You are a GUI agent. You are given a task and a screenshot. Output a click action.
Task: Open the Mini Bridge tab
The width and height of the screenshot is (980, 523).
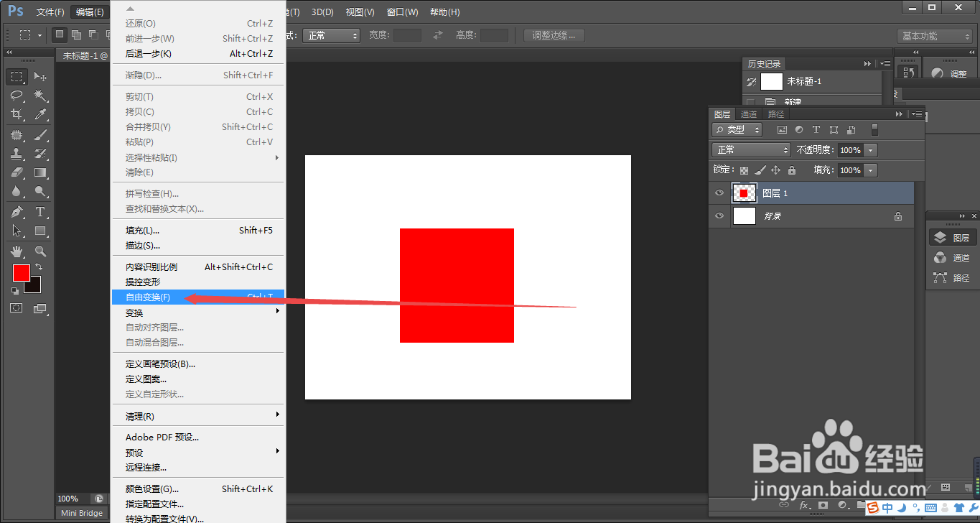(x=82, y=513)
